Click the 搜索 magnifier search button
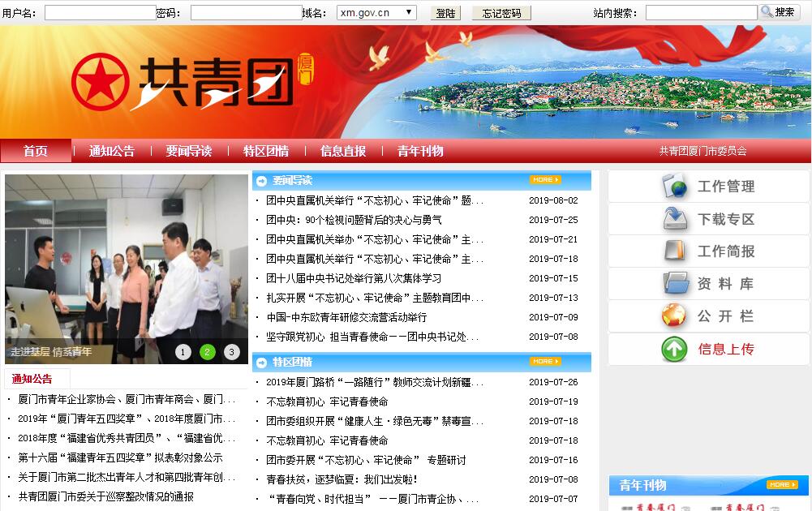The height and width of the screenshot is (511, 812). pyautogui.click(x=778, y=12)
